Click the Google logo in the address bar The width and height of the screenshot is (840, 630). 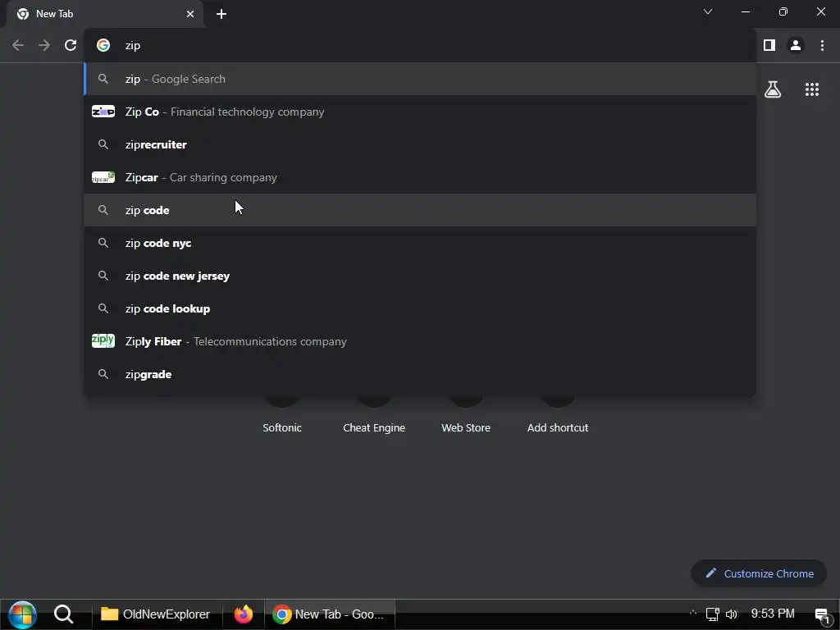103,46
